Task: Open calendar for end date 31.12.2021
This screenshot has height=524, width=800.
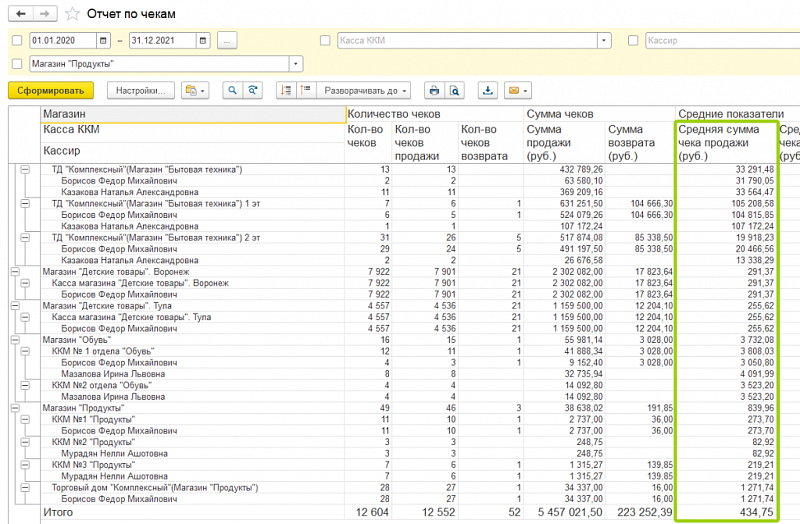Action: [203, 41]
